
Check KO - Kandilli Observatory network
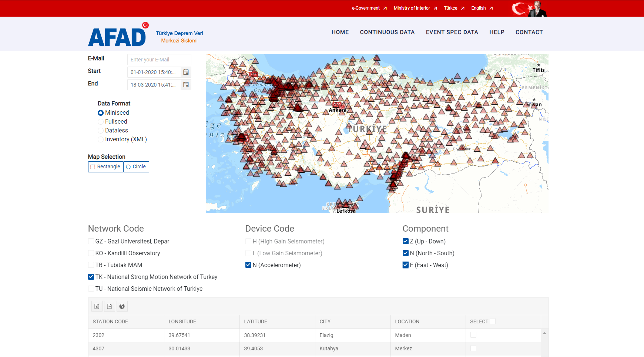click(x=91, y=253)
